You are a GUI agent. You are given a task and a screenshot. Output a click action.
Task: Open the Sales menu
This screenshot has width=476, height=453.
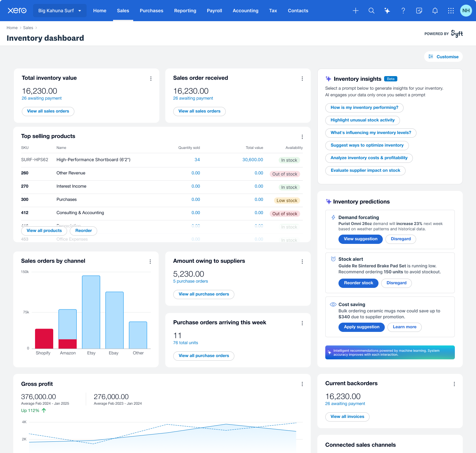[x=123, y=11]
